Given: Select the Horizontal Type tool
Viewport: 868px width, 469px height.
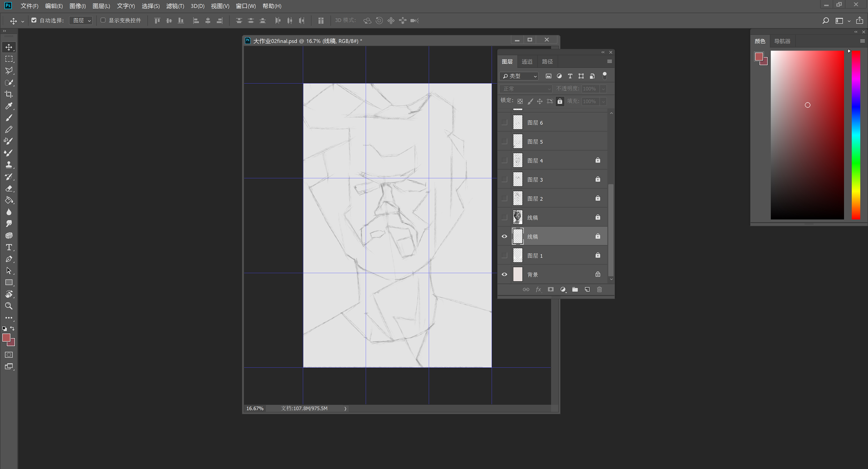Looking at the screenshot, I should (x=9, y=247).
